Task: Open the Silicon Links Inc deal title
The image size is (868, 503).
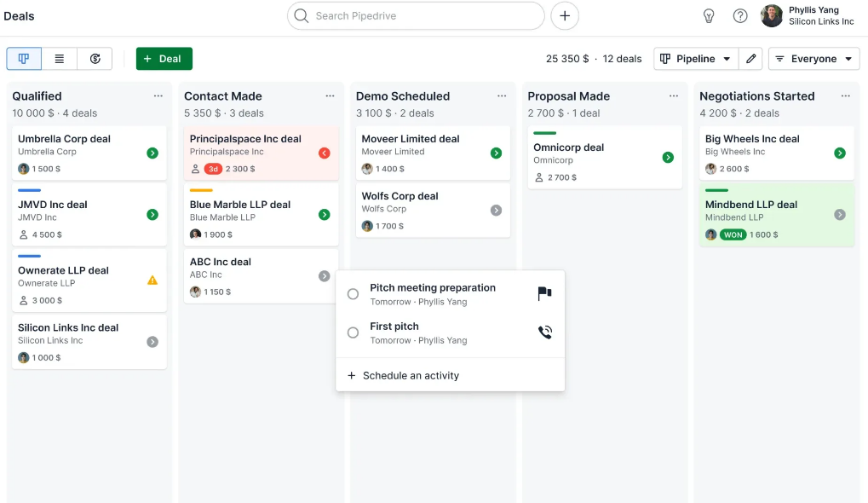Action: pos(68,327)
